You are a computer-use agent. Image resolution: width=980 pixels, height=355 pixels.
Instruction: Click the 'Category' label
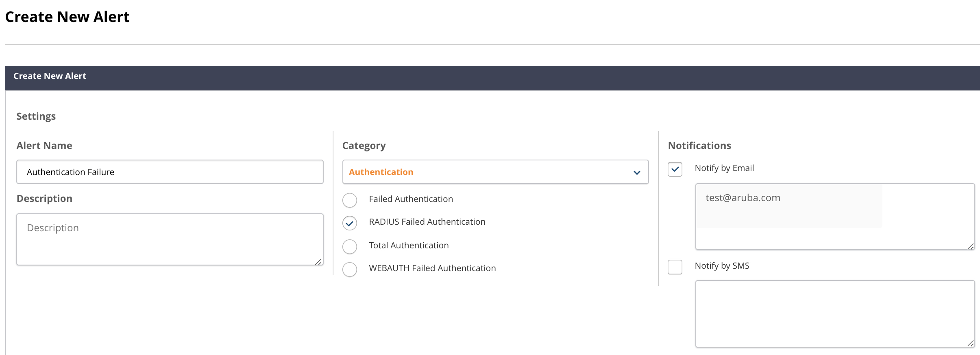tap(364, 146)
